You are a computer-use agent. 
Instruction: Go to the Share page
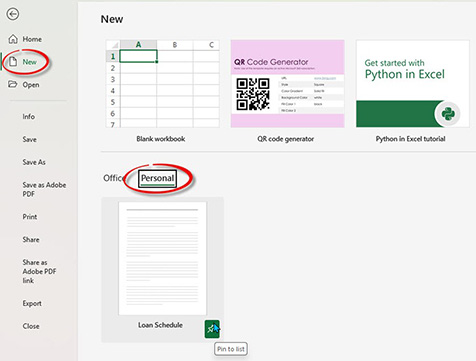coord(31,240)
